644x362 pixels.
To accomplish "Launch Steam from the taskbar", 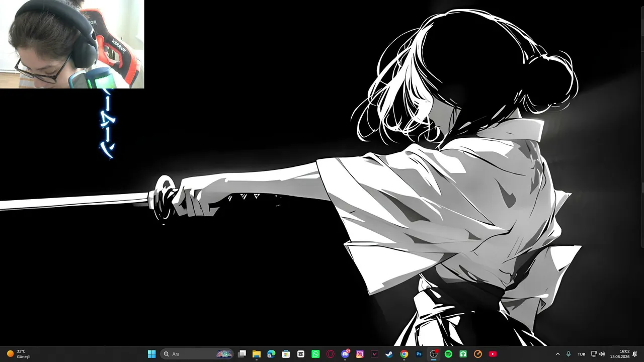I will tap(389, 354).
